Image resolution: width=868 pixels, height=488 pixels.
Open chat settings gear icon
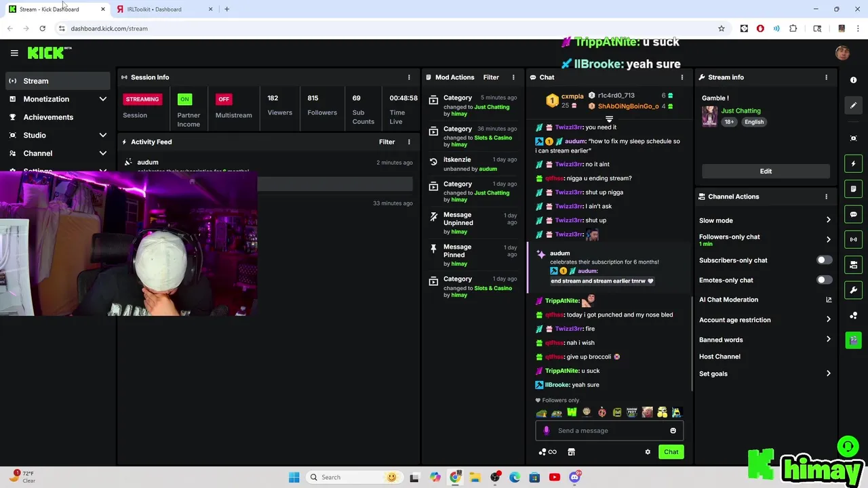tap(648, 452)
